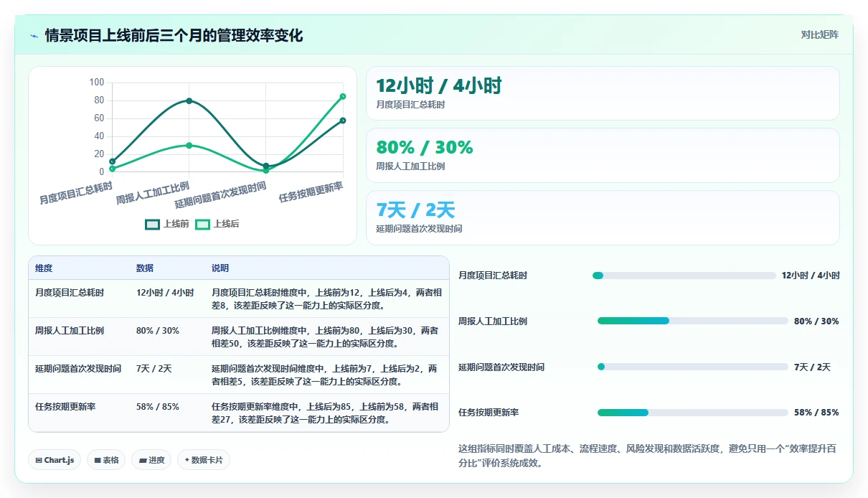Image resolution: width=868 pixels, height=498 pixels.
Task: Click the 周报人工加工比例 progress bar
Action: click(x=693, y=321)
